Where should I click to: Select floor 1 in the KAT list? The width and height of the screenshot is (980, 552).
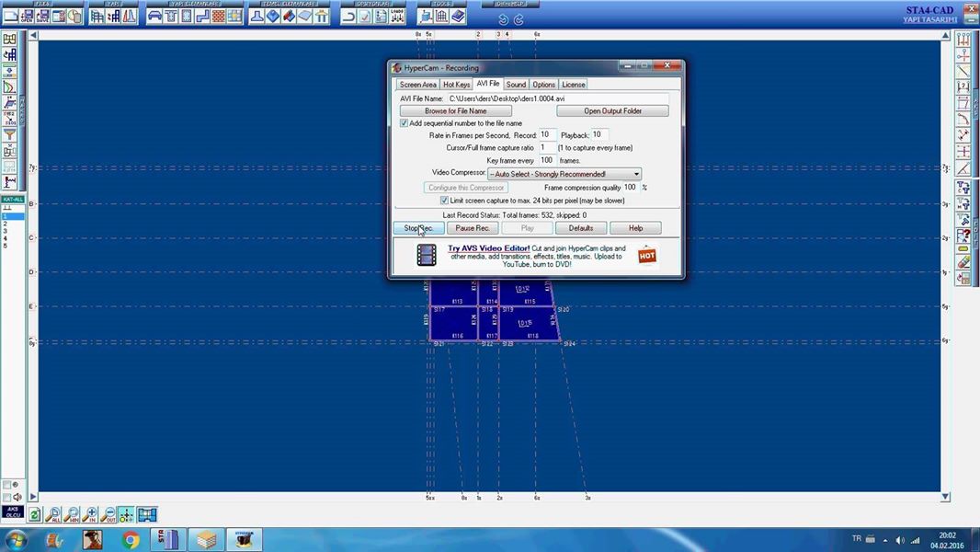coord(13,216)
